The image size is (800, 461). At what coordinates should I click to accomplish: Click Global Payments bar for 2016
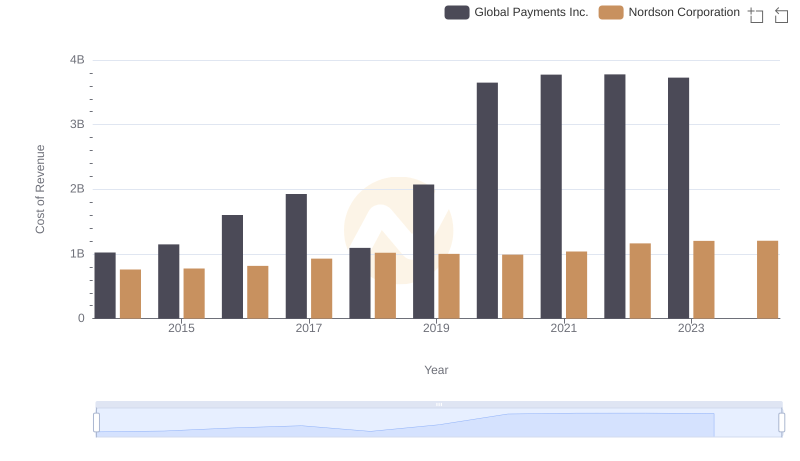point(233,267)
